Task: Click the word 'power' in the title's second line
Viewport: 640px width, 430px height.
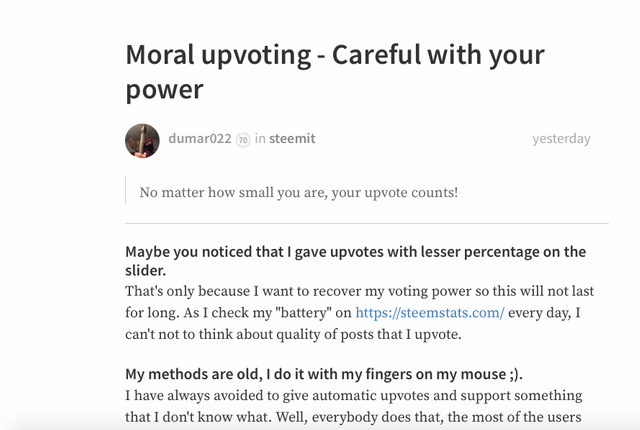Action: pos(164,90)
